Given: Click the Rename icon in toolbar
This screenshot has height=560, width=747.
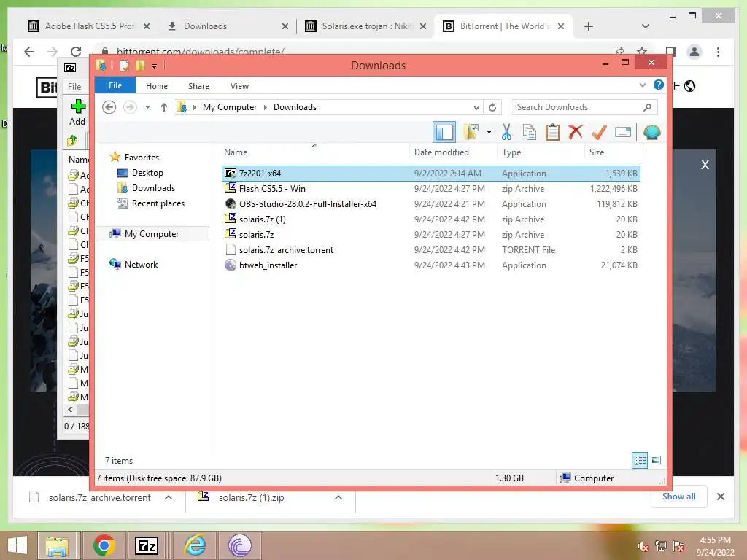Looking at the screenshot, I should tap(623, 132).
